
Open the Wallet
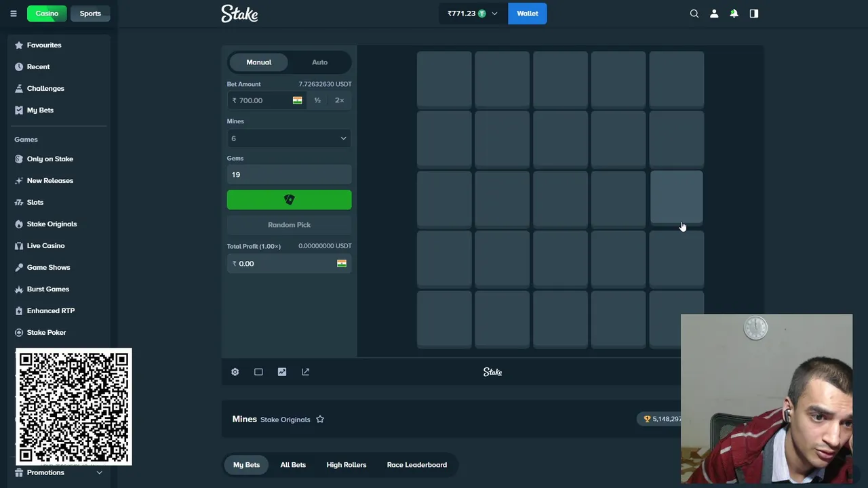click(528, 14)
